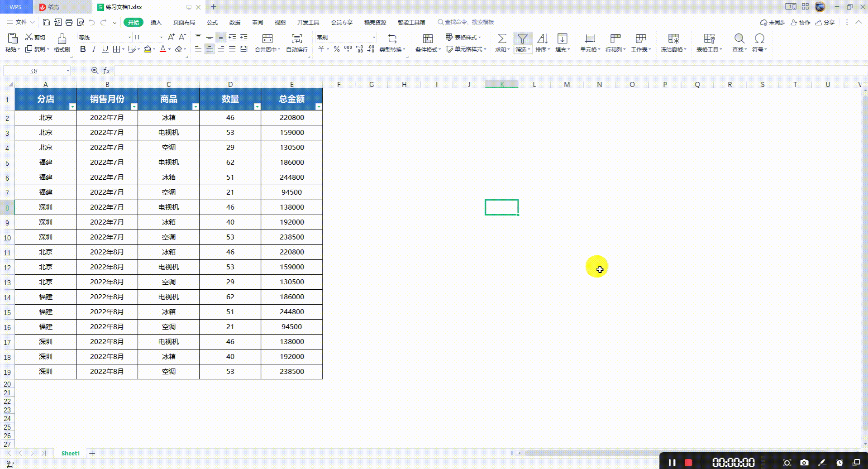Image resolution: width=868 pixels, height=469 pixels.
Task: Click the 协作 collaborate button
Action: coord(801,22)
